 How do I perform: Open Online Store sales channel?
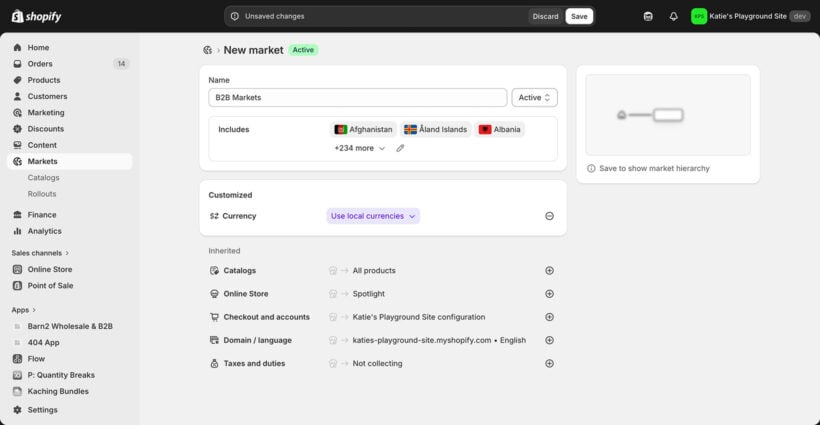coord(50,269)
